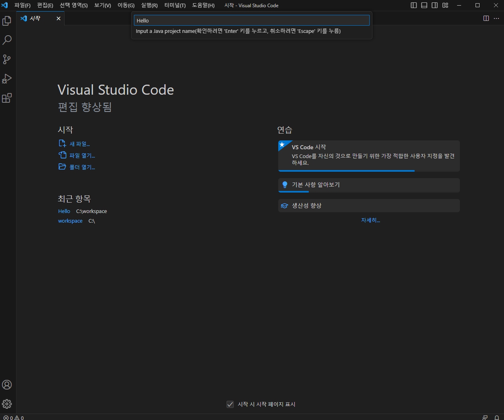Open the Explorer view in activity bar

coord(7,21)
